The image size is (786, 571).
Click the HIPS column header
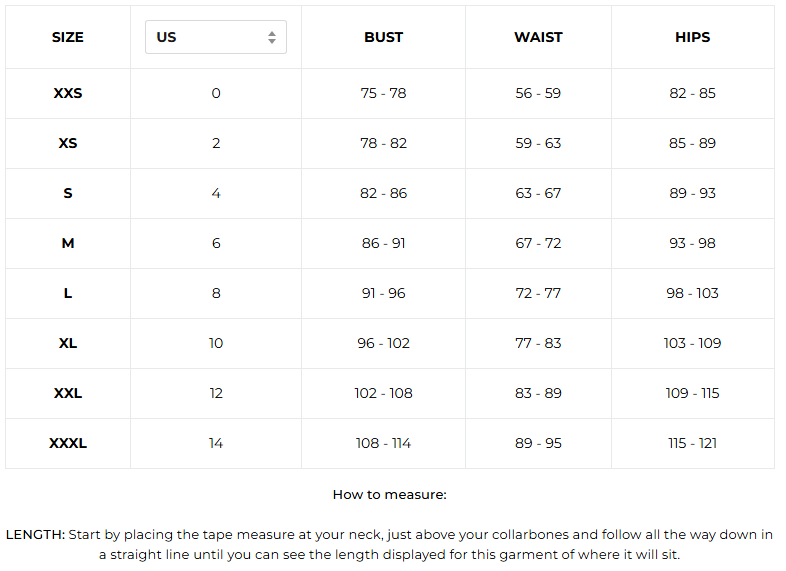[692, 37]
